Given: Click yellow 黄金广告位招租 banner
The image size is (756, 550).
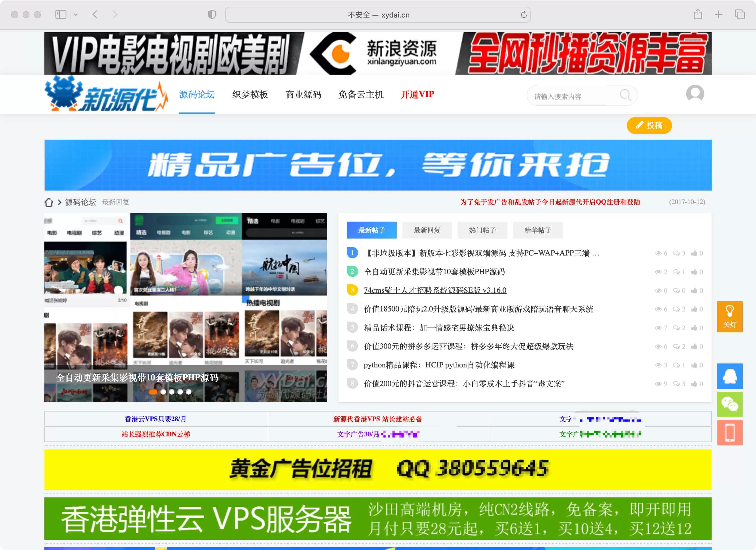Looking at the screenshot, I should [x=378, y=470].
